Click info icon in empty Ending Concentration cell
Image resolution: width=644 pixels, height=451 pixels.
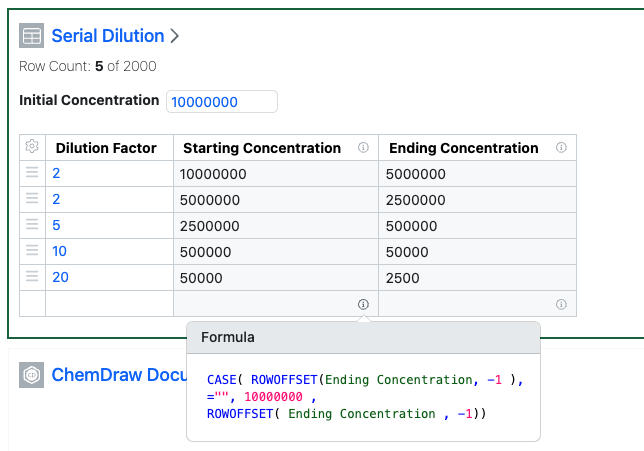561,304
